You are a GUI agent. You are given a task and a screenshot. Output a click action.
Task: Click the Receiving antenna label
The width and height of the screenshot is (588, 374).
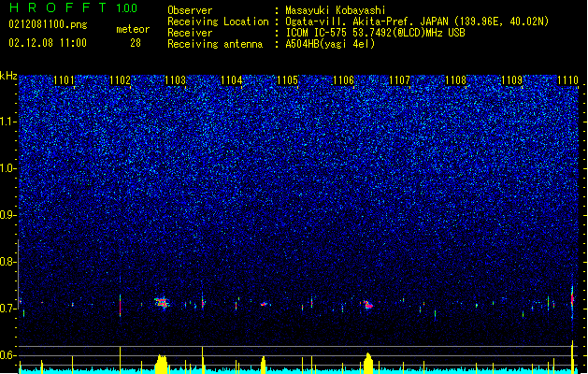click(215, 44)
